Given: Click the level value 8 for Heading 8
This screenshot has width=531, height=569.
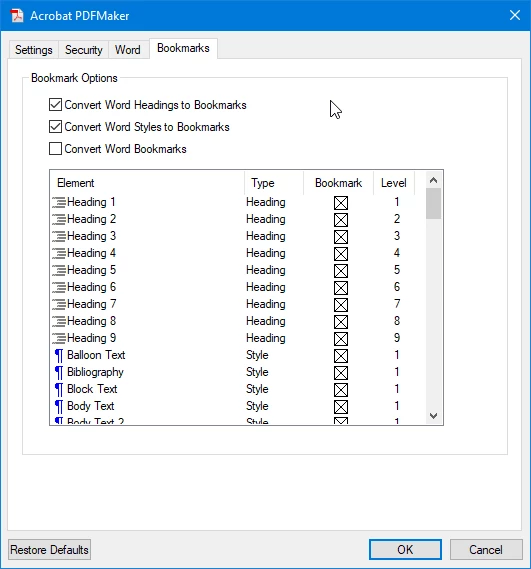Looking at the screenshot, I should [x=397, y=321].
